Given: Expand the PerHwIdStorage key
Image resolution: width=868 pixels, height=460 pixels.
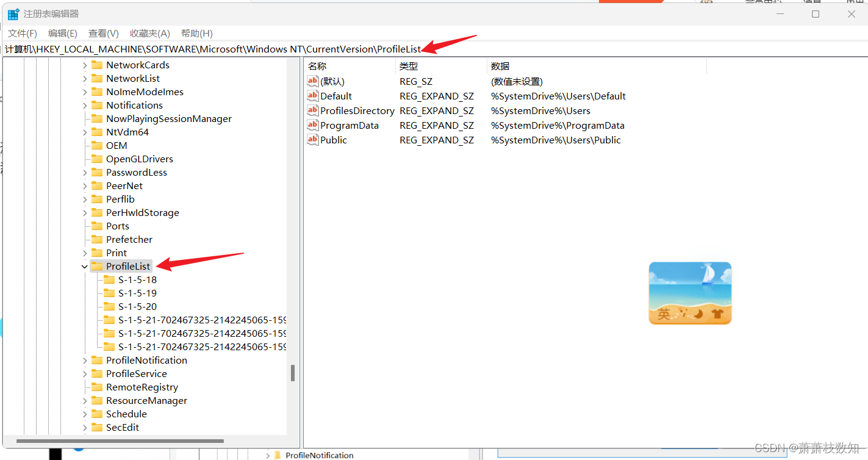Looking at the screenshot, I should coord(85,213).
